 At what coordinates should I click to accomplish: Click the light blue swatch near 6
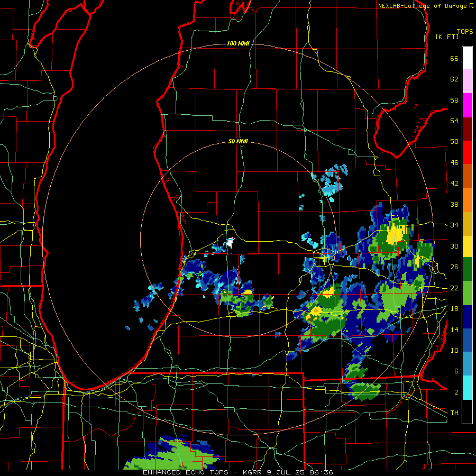467,364
